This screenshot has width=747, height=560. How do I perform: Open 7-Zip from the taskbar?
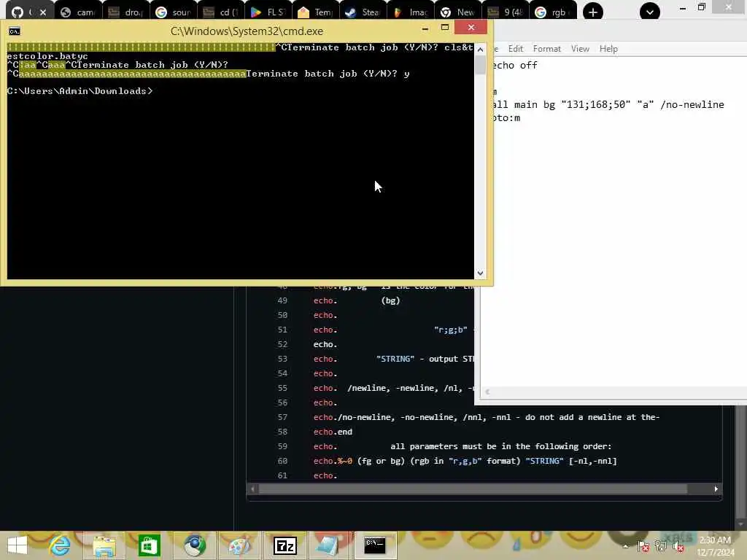click(285, 545)
